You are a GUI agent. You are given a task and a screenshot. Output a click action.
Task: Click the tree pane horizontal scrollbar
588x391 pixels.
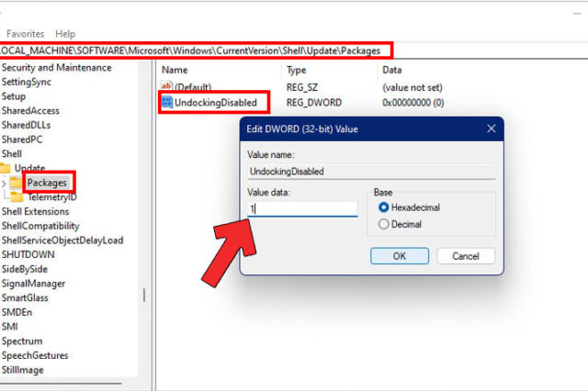(x=61, y=383)
